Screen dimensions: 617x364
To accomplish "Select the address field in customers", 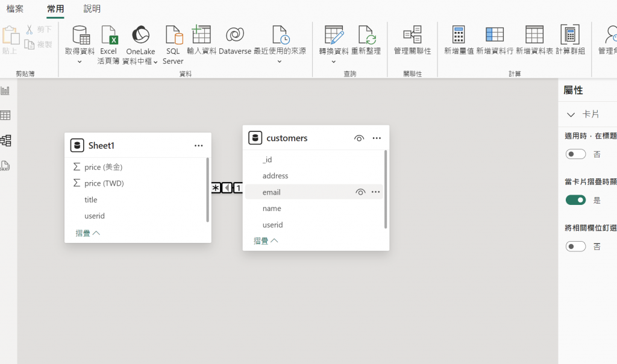I will coord(275,176).
